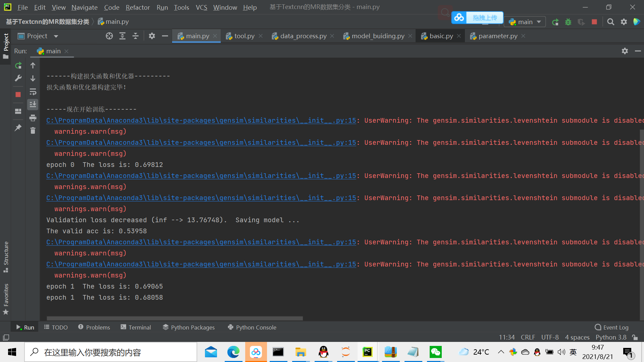The image size is (644, 362).
Task: Open Search Everywhere magnifier icon
Action: [x=610, y=22]
